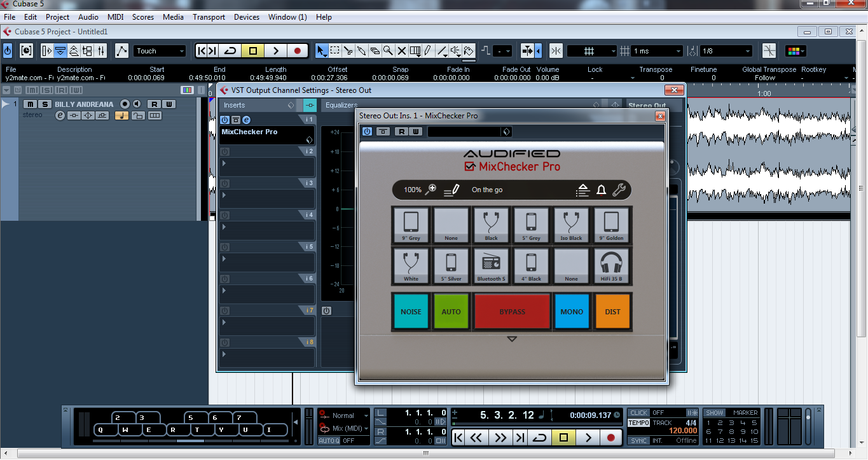
Task: Select the HiFi 35 B headphones device
Action: click(611, 266)
